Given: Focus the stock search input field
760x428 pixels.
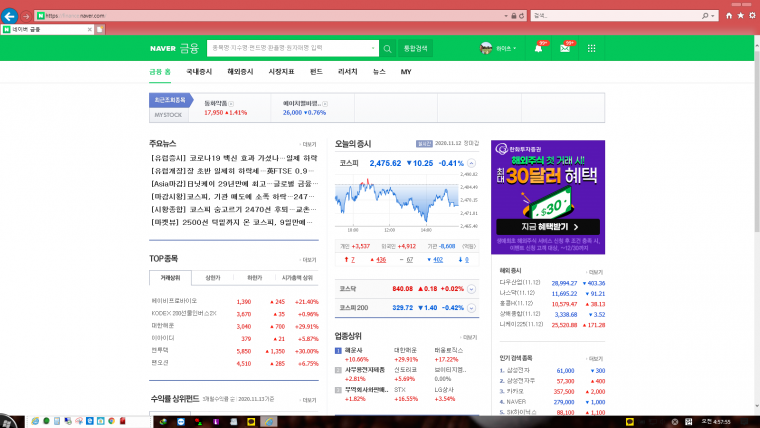Looking at the screenshot, I should 289,48.
